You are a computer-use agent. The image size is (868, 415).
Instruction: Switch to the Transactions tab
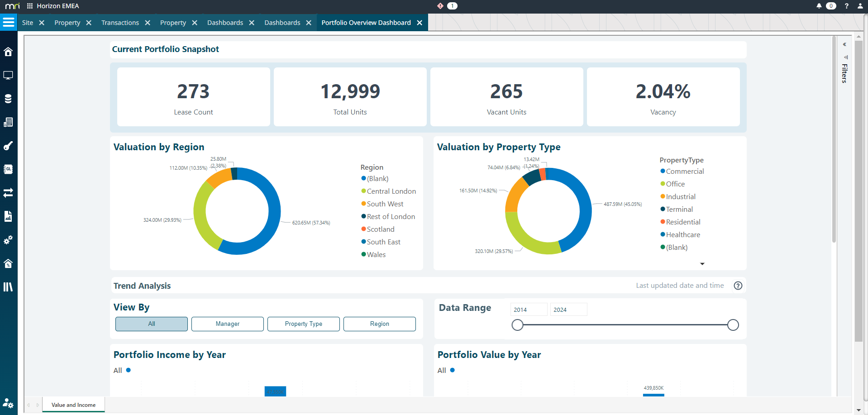click(x=119, y=22)
